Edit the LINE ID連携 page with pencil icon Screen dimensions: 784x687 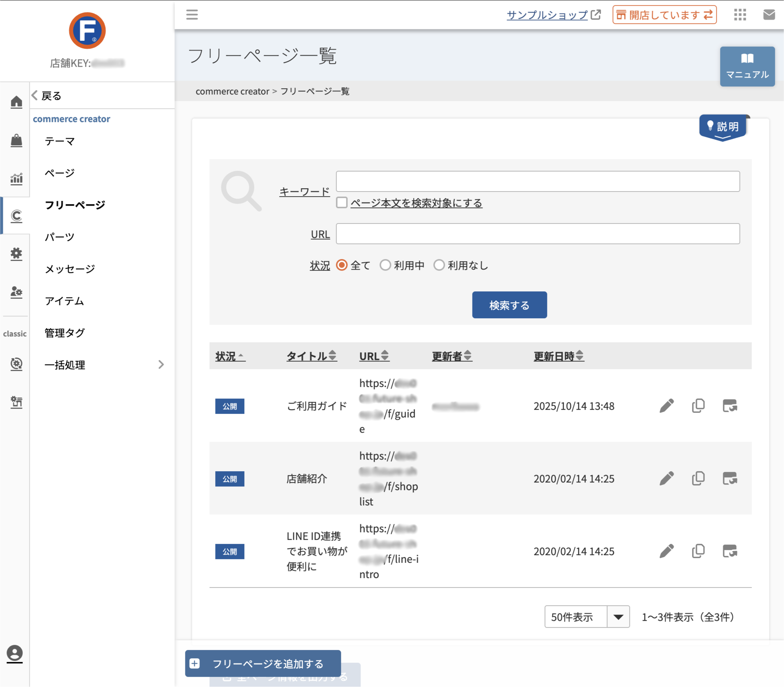(667, 551)
